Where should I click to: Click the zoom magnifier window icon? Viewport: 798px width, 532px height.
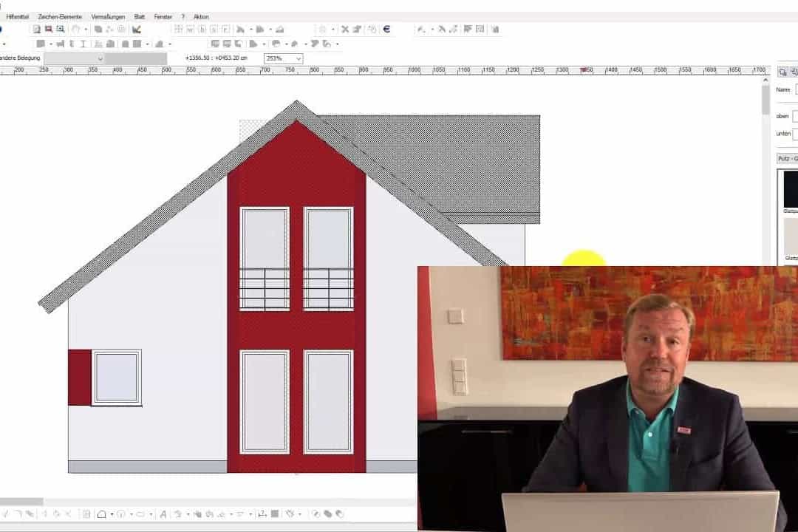coord(61,30)
